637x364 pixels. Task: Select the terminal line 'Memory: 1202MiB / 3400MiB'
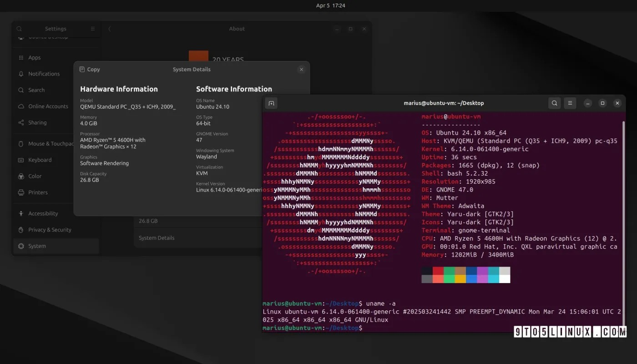point(467,255)
